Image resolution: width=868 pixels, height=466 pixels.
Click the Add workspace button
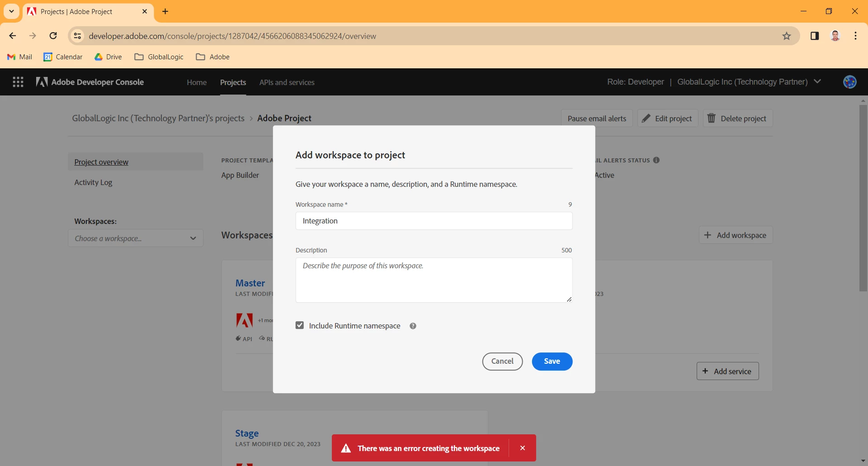pos(736,235)
